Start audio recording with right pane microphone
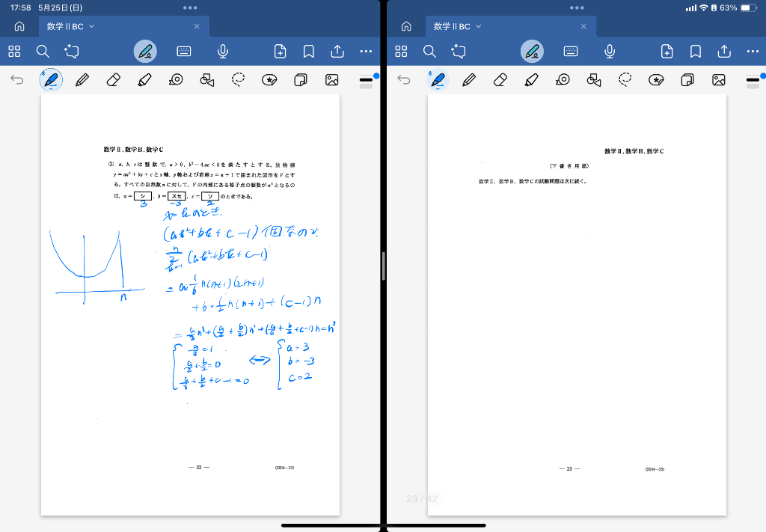 coord(610,51)
